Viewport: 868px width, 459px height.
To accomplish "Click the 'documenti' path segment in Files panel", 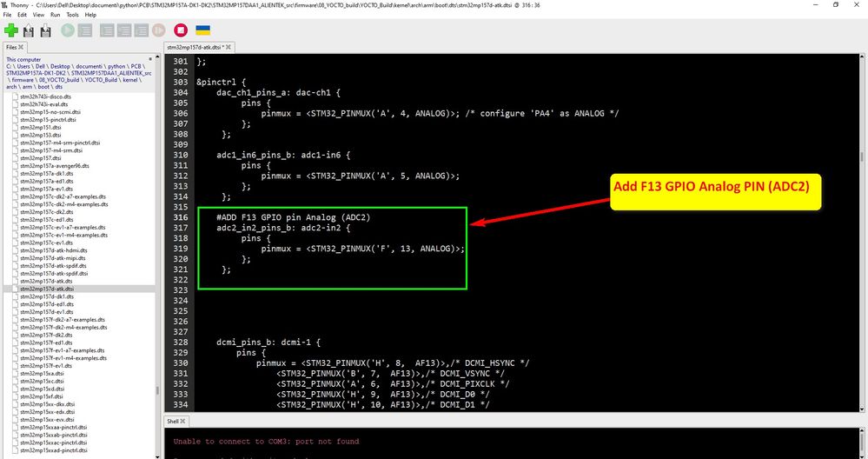I will click(x=89, y=66).
